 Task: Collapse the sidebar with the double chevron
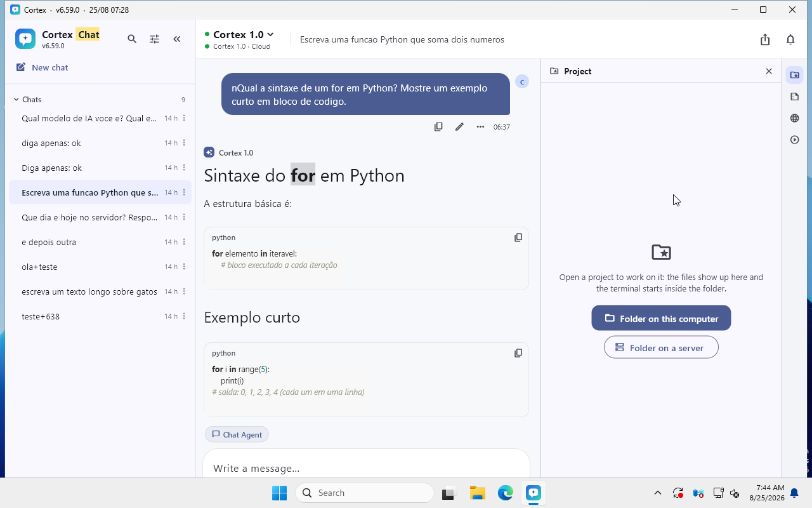click(x=177, y=39)
